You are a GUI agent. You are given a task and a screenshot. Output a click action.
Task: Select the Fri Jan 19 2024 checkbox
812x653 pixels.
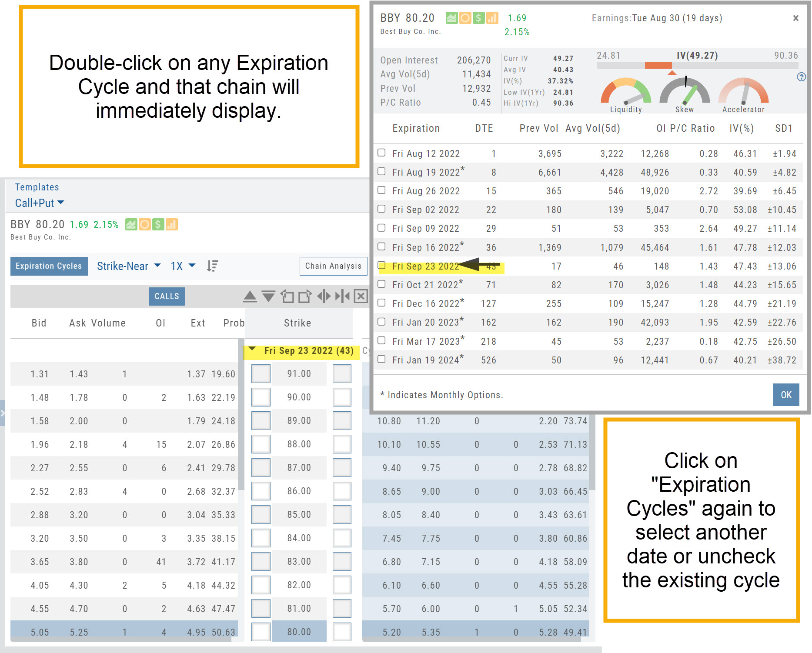(x=381, y=359)
